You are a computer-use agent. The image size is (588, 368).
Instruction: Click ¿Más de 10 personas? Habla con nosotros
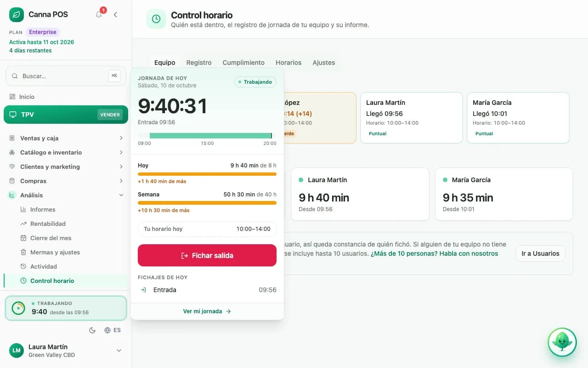pos(434,253)
